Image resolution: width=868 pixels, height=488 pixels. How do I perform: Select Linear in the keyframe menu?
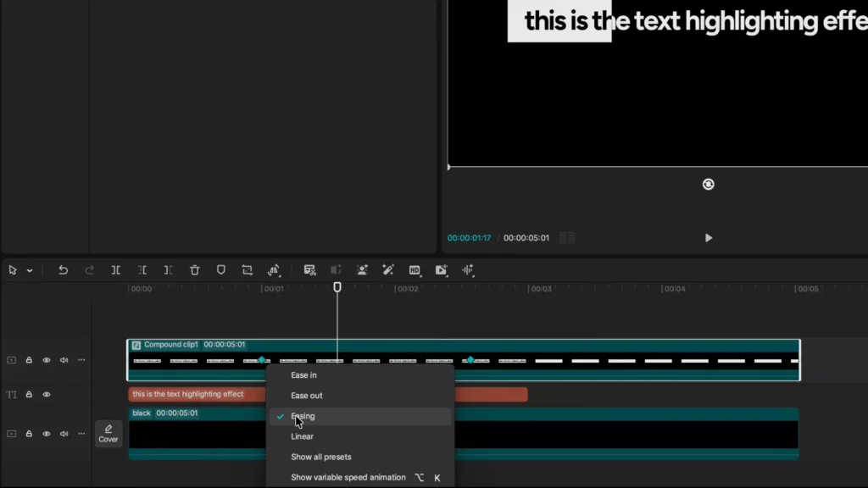(x=302, y=436)
